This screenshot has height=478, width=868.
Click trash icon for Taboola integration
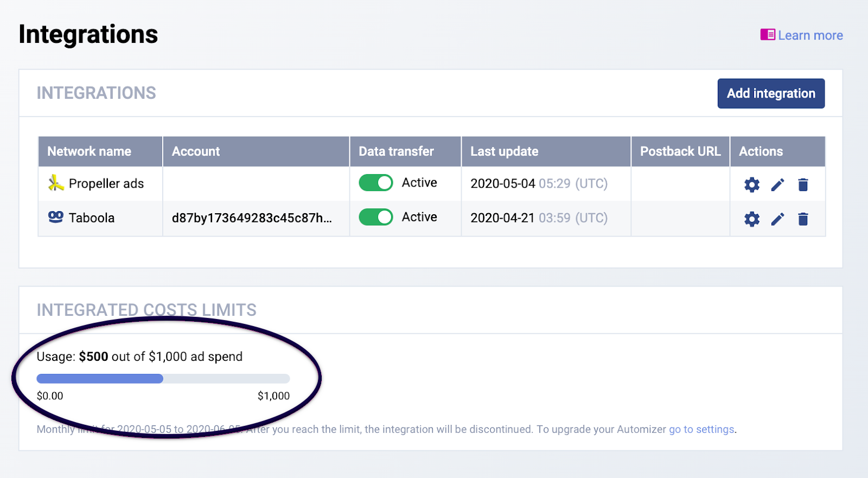(803, 219)
